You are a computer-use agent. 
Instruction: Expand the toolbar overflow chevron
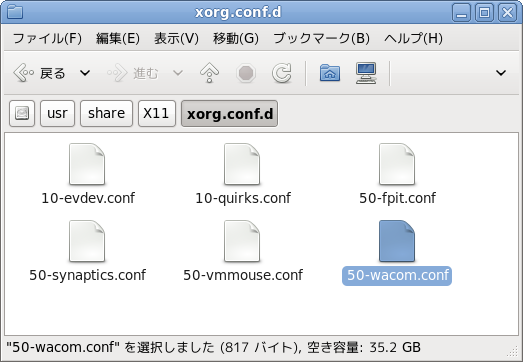pyautogui.click(x=501, y=72)
